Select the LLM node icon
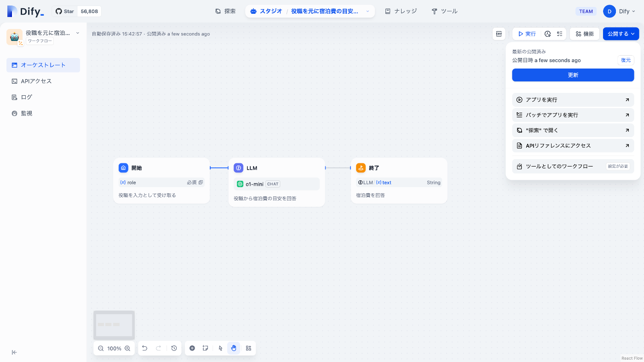The image size is (644, 362). click(x=238, y=168)
